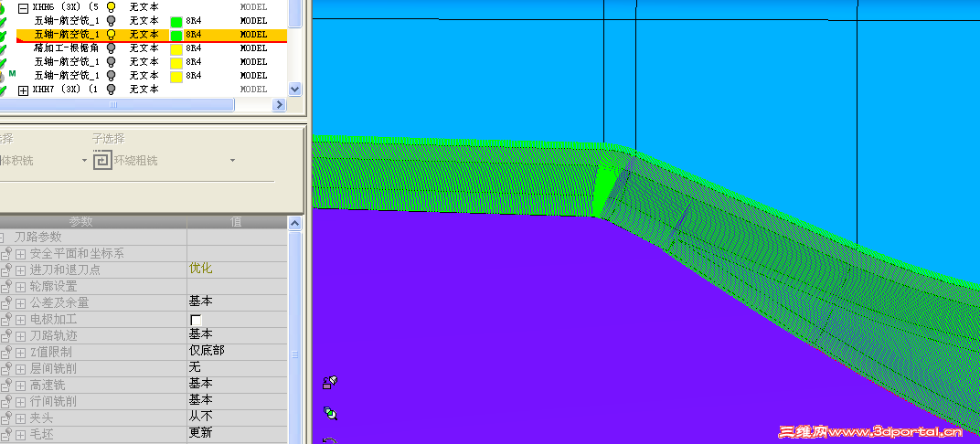Expand 安全平面和坐标系 parameter group
Screen dimensions: 980x444
21,254
